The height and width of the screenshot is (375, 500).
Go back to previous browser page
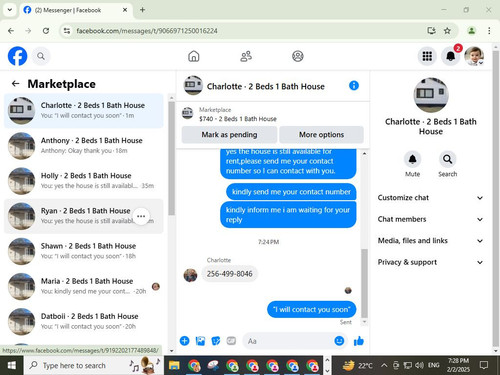(x=11, y=31)
